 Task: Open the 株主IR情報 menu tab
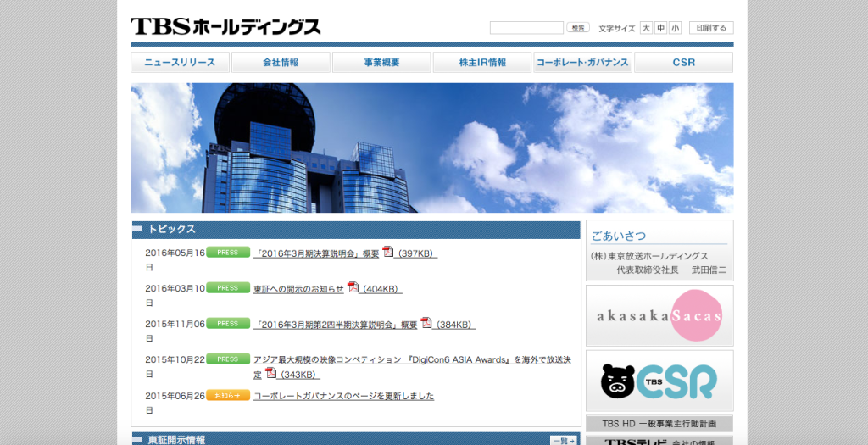[482, 63]
